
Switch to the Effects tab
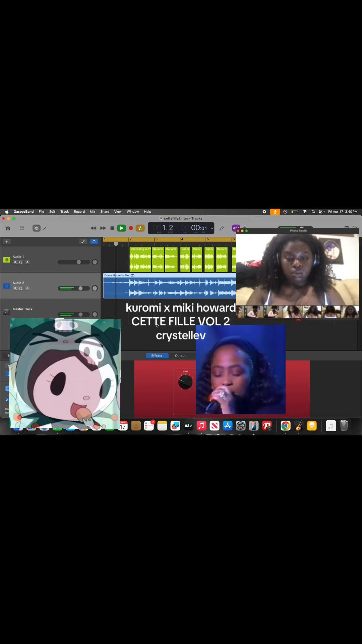pos(157,356)
